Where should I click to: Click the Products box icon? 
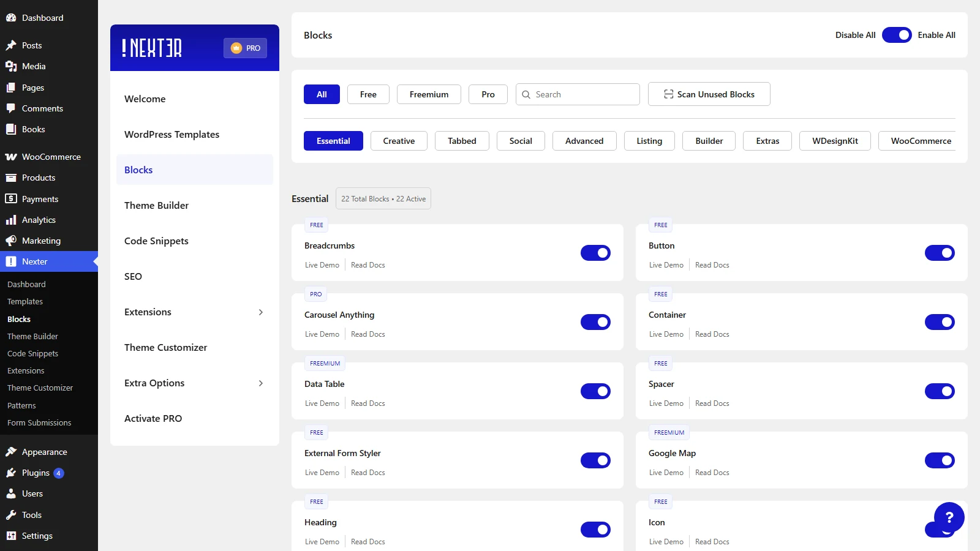tap(11, 178)
